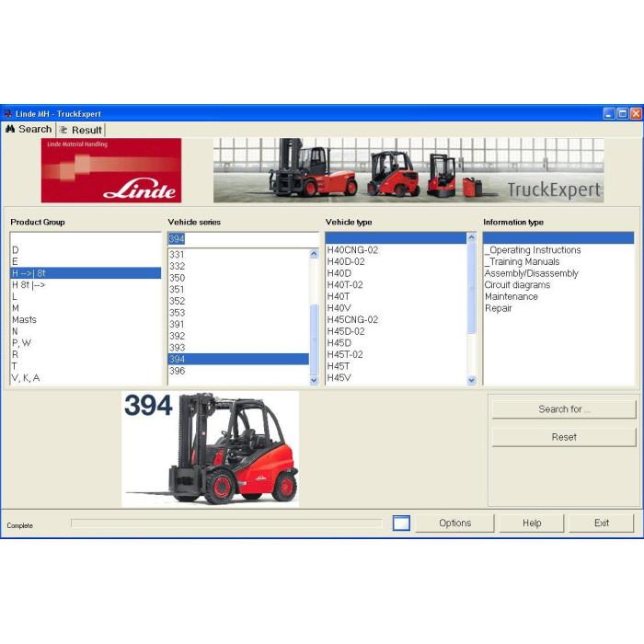Screen dimensions: 644x644
Task: Select vehicle type H45D-02
Action: click(396, 331)
